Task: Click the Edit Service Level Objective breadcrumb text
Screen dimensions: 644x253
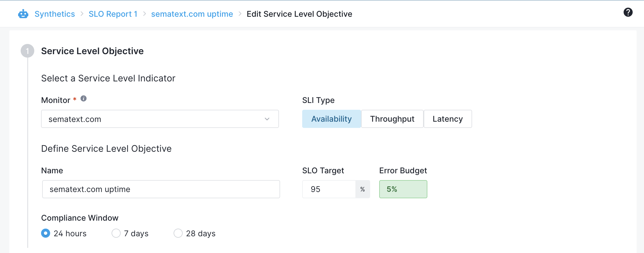Action: point(299,14)
